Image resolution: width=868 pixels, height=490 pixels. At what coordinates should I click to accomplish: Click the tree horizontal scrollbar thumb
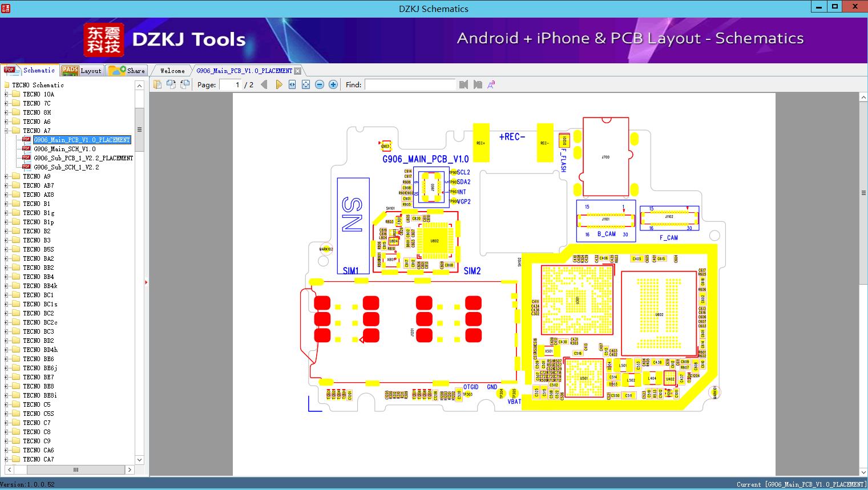75,469
